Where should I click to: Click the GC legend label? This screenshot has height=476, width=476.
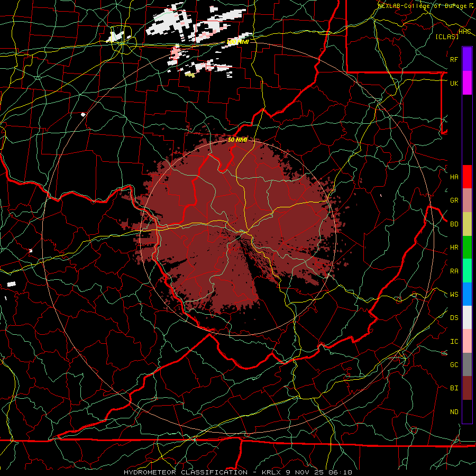[x=454, y=365]
